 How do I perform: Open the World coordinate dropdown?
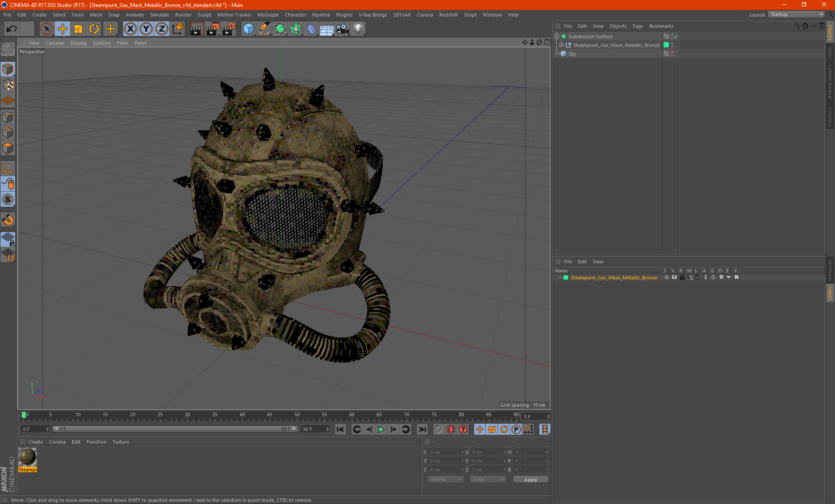(446, 479)
